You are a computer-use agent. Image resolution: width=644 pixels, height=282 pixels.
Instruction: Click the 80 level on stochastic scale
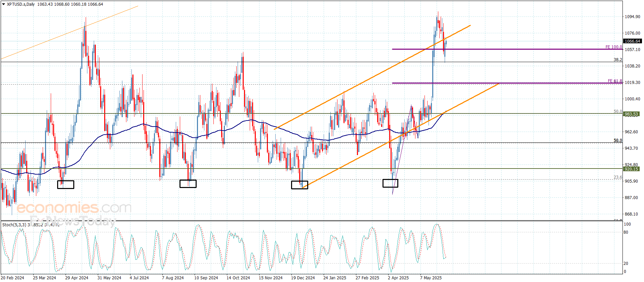pos(626,232)
